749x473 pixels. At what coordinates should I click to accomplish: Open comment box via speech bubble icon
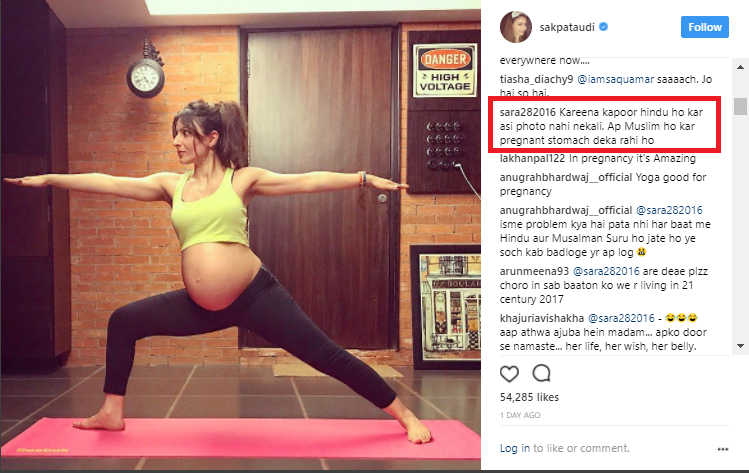click(x=542, y=373)
